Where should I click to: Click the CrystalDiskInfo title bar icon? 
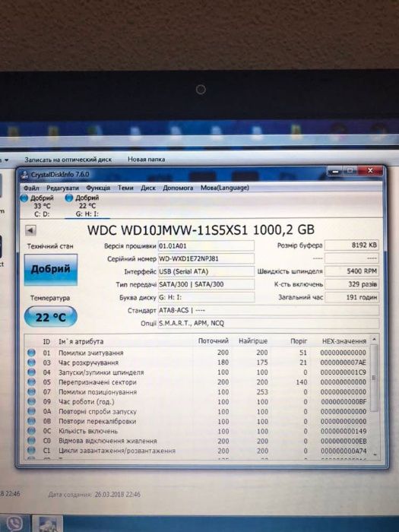[24, 175]
